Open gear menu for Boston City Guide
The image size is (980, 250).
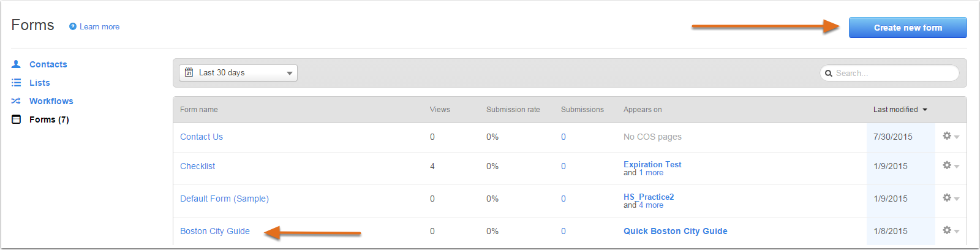(951, 230)
